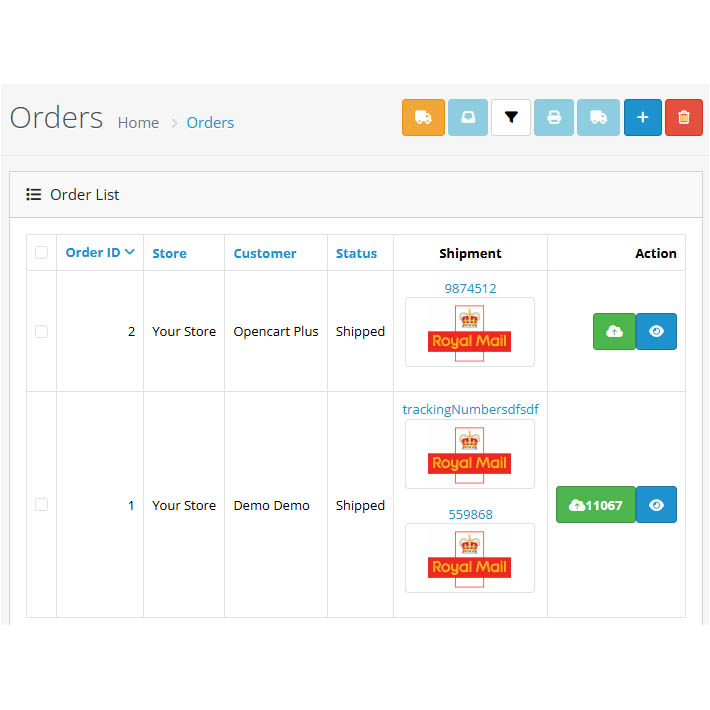The width and height of the screenshot is (710, 710).
Task: Sort orders by Order ID column
Action: tap(100, 252)
